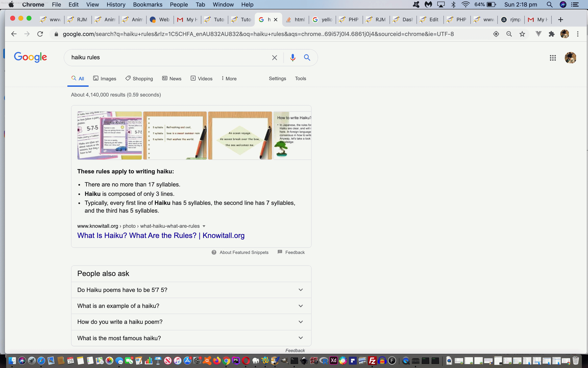Click the forward navigation arrow
588x368 pixels.
point(27,34)
